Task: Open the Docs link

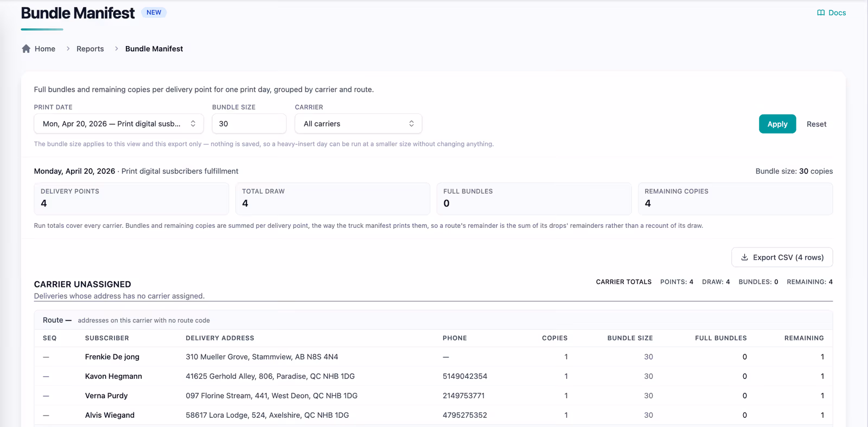Action: [832, 12]
